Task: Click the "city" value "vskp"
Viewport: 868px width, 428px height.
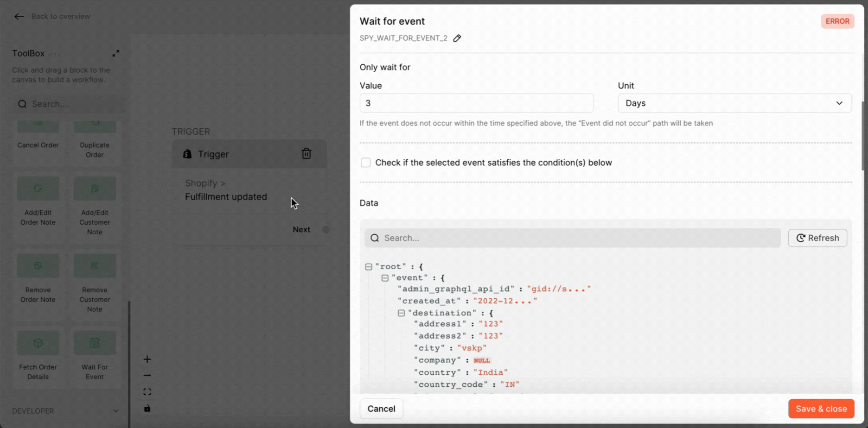Action: [x=472, y=348]
